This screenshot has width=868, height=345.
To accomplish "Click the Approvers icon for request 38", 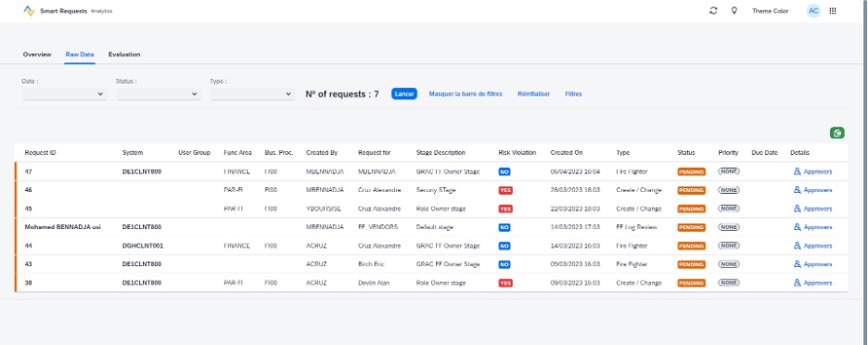I will click(x=798, y=283).
